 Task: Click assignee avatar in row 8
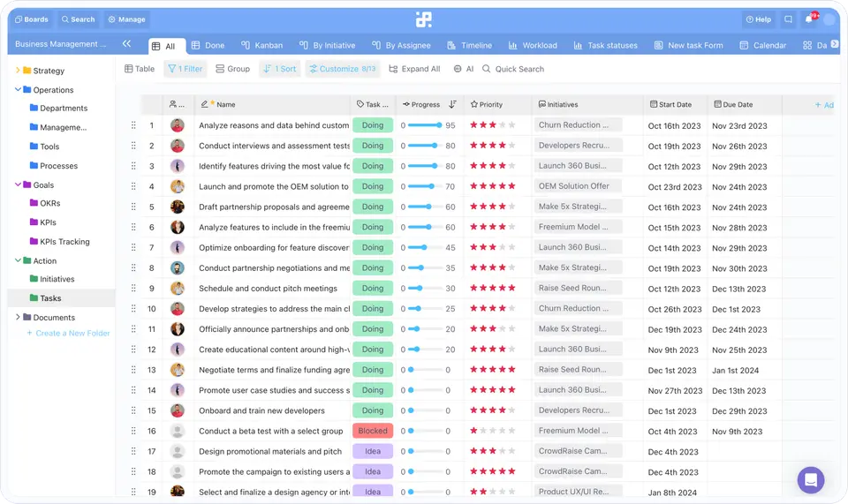tap(178, 268)
